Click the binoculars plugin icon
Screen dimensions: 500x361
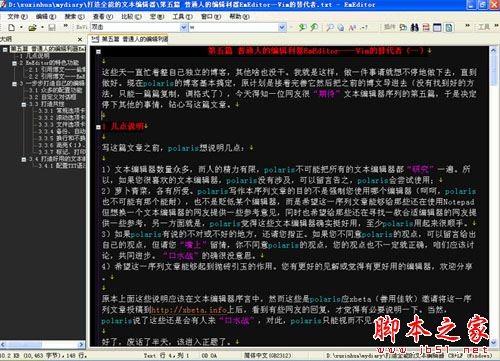[414, 27]
